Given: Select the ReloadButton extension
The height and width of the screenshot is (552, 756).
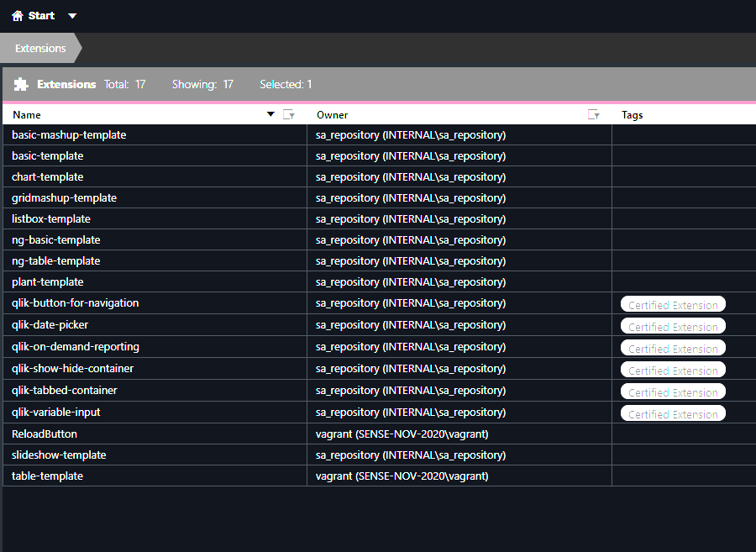Looking at the screenshot, I should click(x=45, y=434).
